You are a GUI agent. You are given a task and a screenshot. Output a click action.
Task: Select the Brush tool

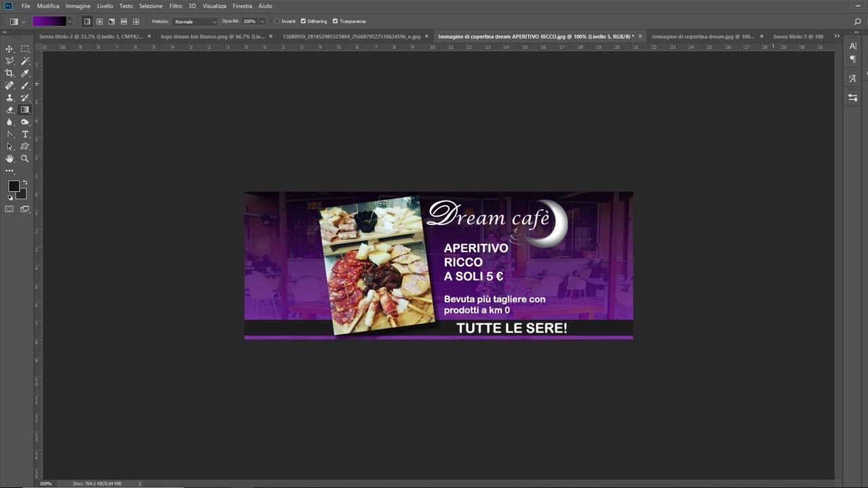25,85
